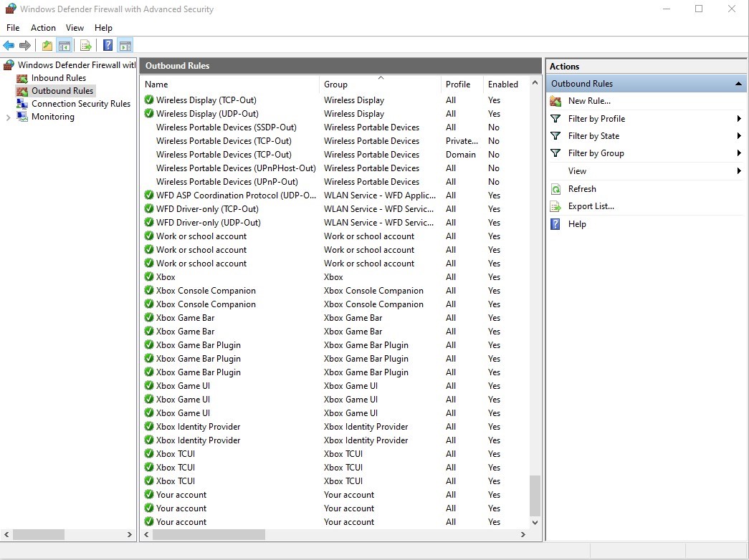Click the rules list horizontal scrollbar right arrow
The width and height of the screenshot is (749, 560).
tap(523, 535)
